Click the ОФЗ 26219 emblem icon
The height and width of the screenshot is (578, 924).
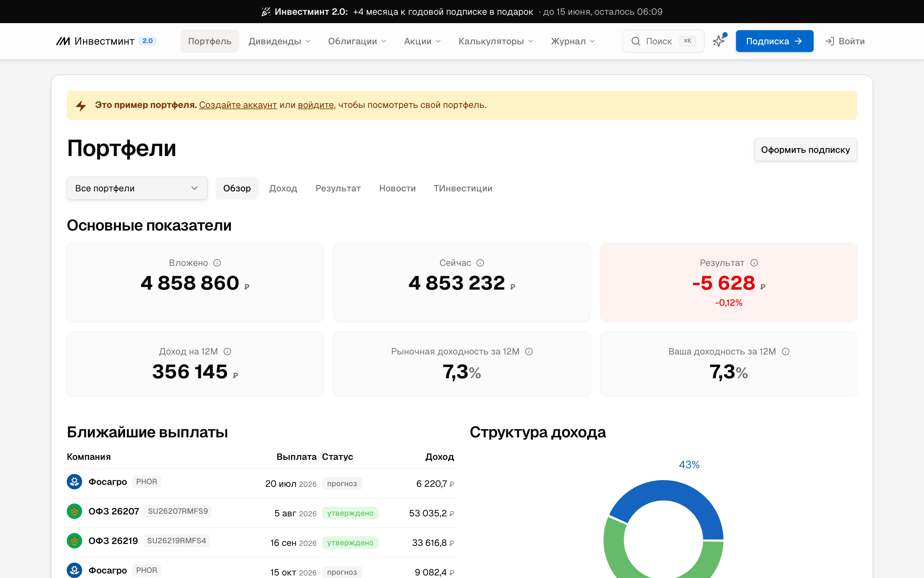(74, 540)
